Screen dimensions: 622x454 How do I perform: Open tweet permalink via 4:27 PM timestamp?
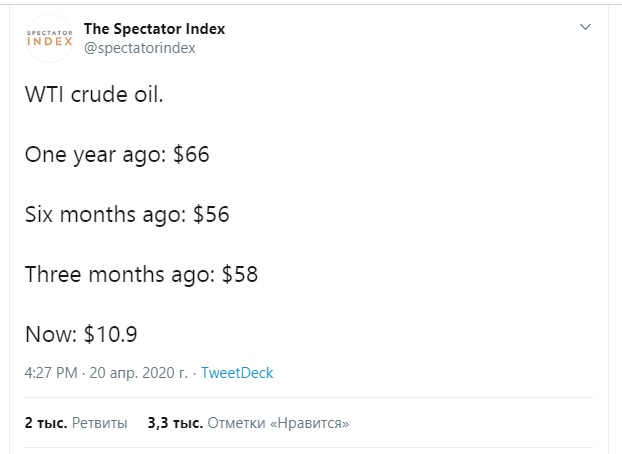click(x=51, y=373)
